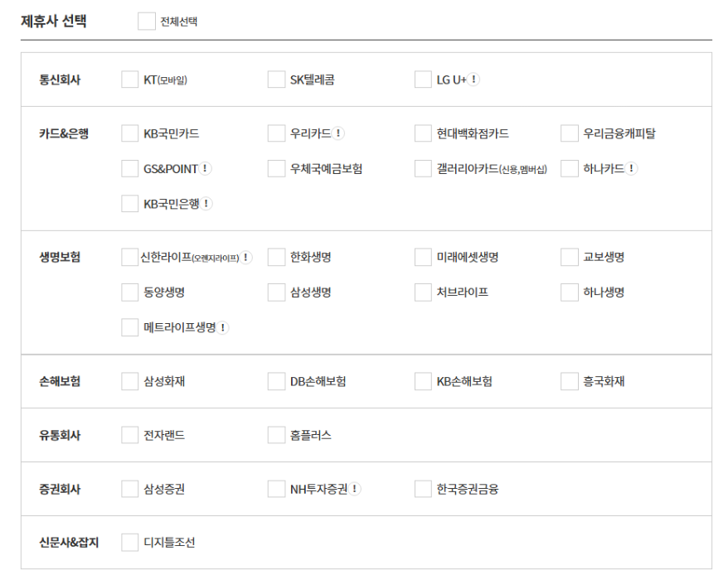Check the 신한라이프 checkbox
The width and height of the screenshot is (728, 575).
tap(129, 257)
